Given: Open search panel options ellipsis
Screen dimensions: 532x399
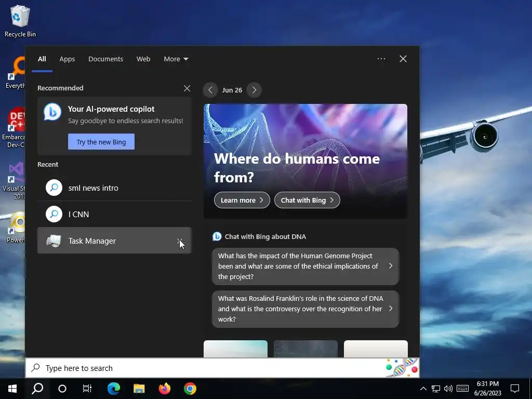Looking at the screenshot, I should (x=381, y=59).
